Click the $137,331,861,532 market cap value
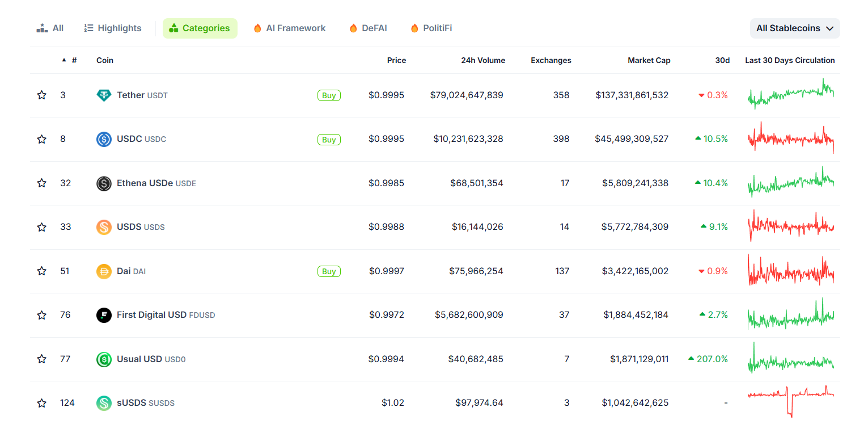The width and height of the screenshot is (868, 424). point(632,95)
